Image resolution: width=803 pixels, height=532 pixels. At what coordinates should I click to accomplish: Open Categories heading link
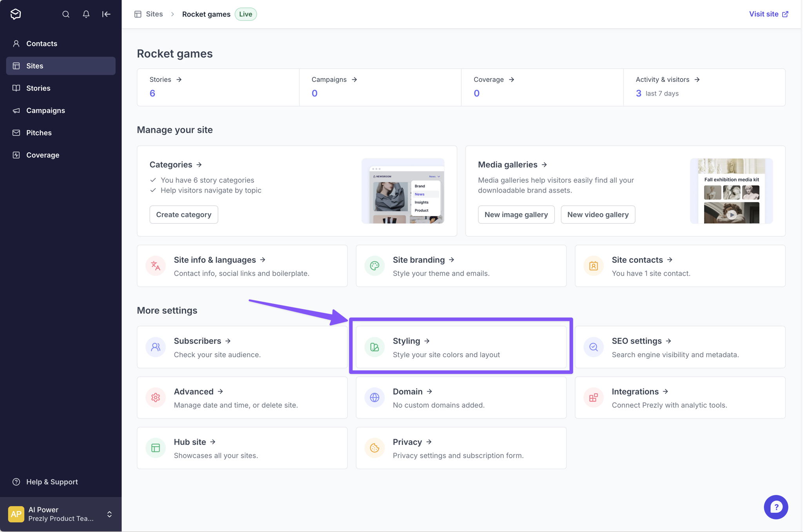(176, 165)
